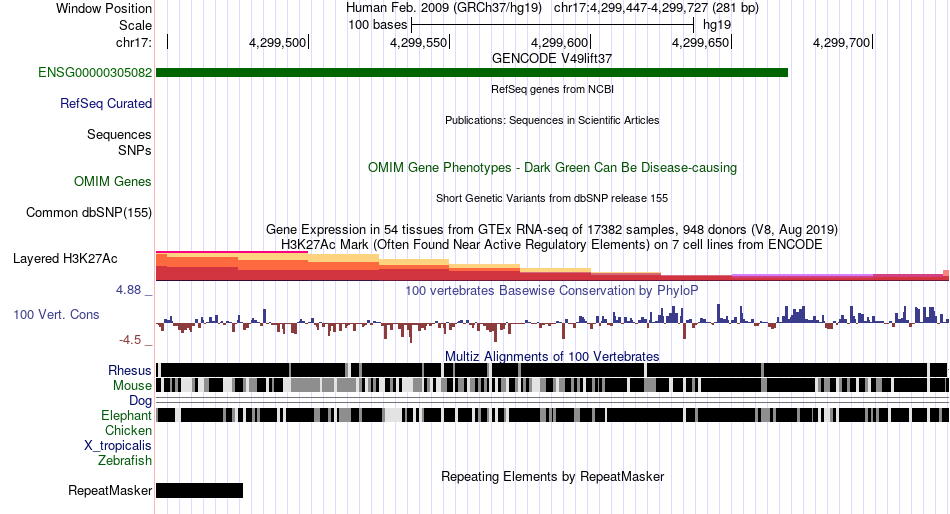950x514 pixels.
Task: Select the X_tropicalis alignment label
Action: click(118, 446)
